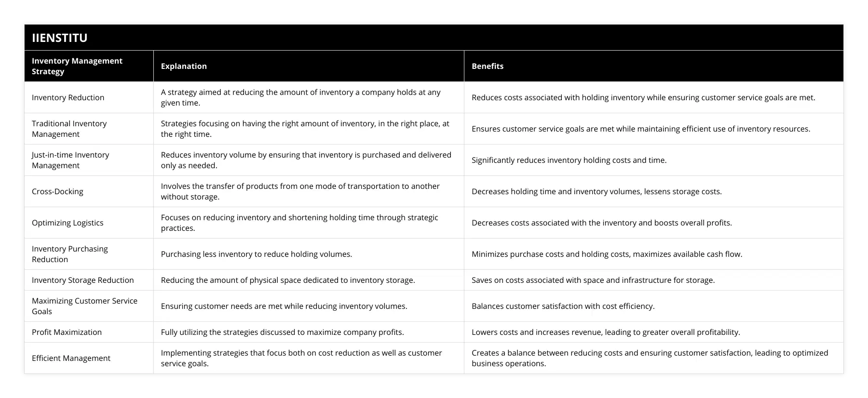This screenshot has width=868, height=398.
Task: Click the 'Significantly reduces inventory holding costs' benefit
Action: tap(569, 160)
